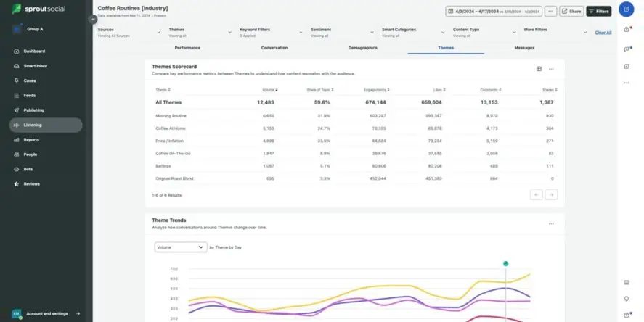Collapse the left sidebar navigation
The width and height of the screenshot is (644, 322).
92,20
